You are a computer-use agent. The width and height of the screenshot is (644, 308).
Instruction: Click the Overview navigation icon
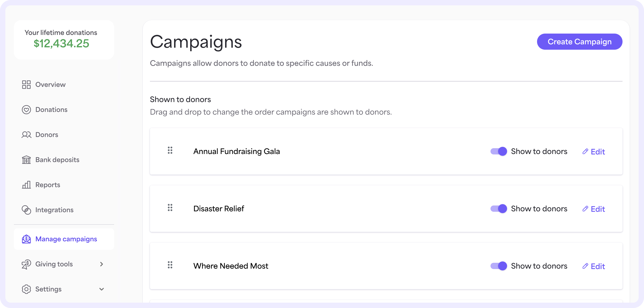tap(26, 84)
